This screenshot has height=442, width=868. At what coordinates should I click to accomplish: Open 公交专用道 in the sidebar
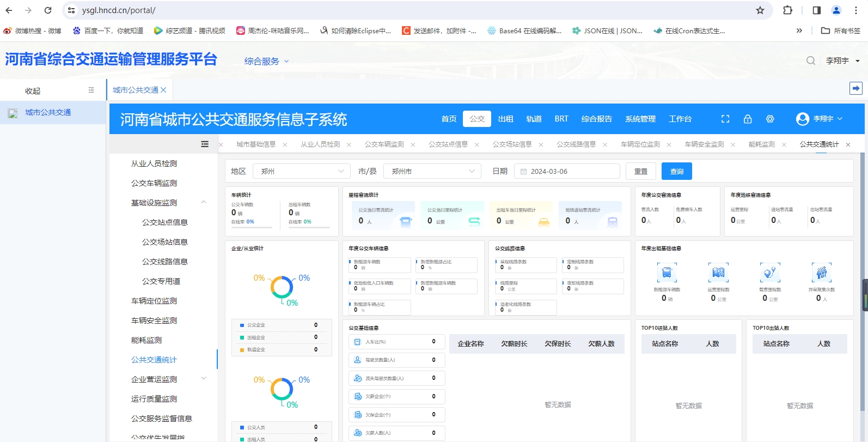click(161, 281)
